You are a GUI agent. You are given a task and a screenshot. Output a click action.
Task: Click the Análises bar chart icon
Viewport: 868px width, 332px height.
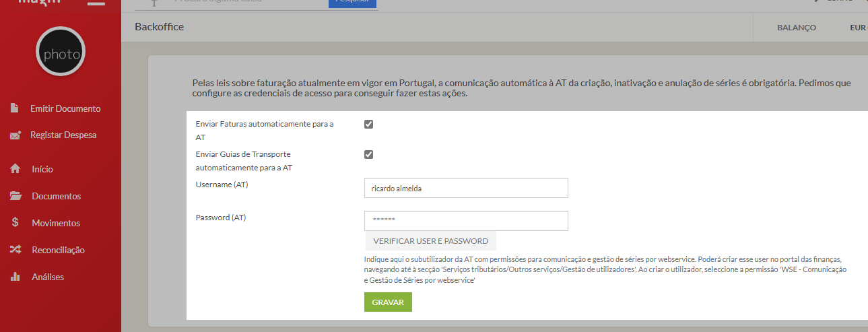(x=15, y=277)
